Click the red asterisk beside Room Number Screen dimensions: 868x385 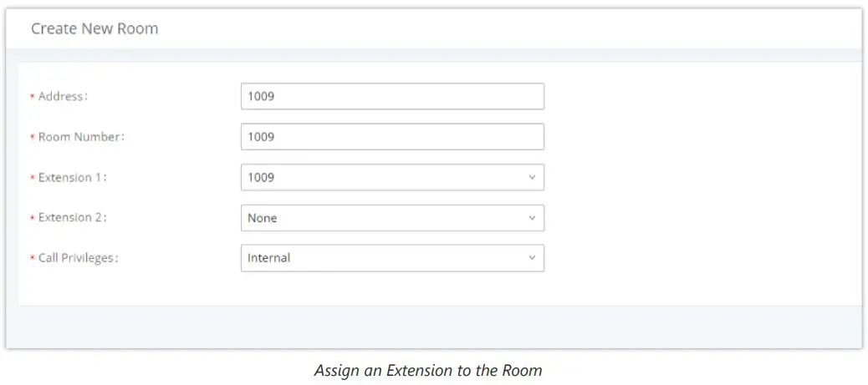point(32,139)
